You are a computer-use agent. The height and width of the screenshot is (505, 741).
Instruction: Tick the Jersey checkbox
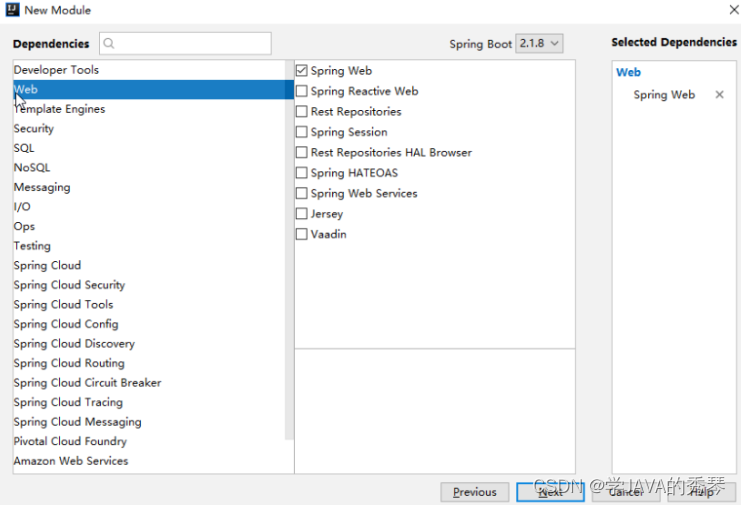[302, 214]
